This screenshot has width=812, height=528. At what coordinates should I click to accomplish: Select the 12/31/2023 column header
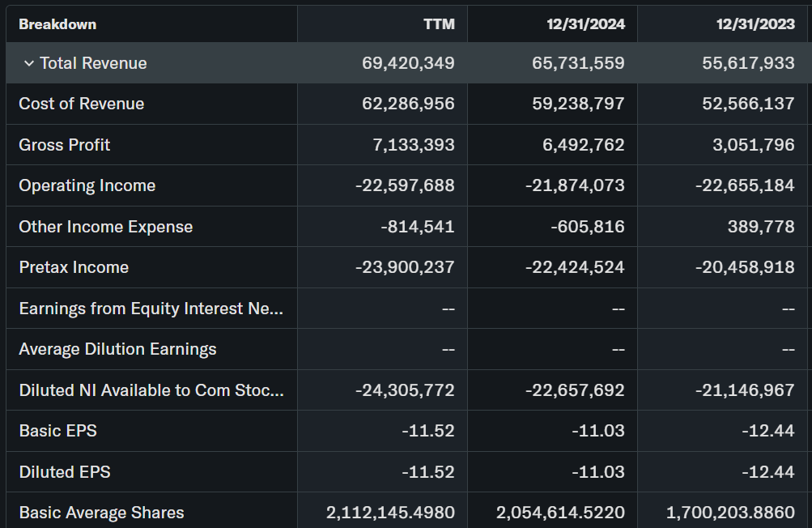click(x=755, y=24)
